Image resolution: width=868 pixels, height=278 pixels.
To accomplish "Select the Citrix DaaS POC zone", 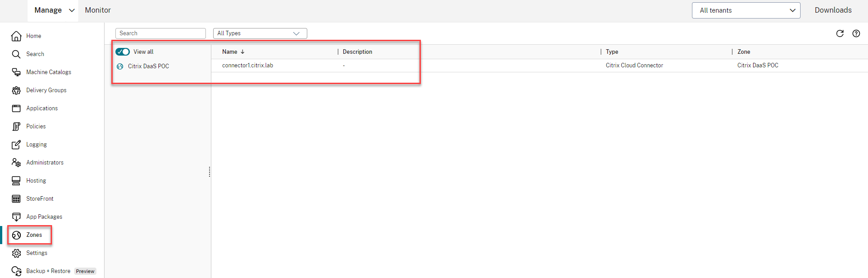I will (148, 66).
